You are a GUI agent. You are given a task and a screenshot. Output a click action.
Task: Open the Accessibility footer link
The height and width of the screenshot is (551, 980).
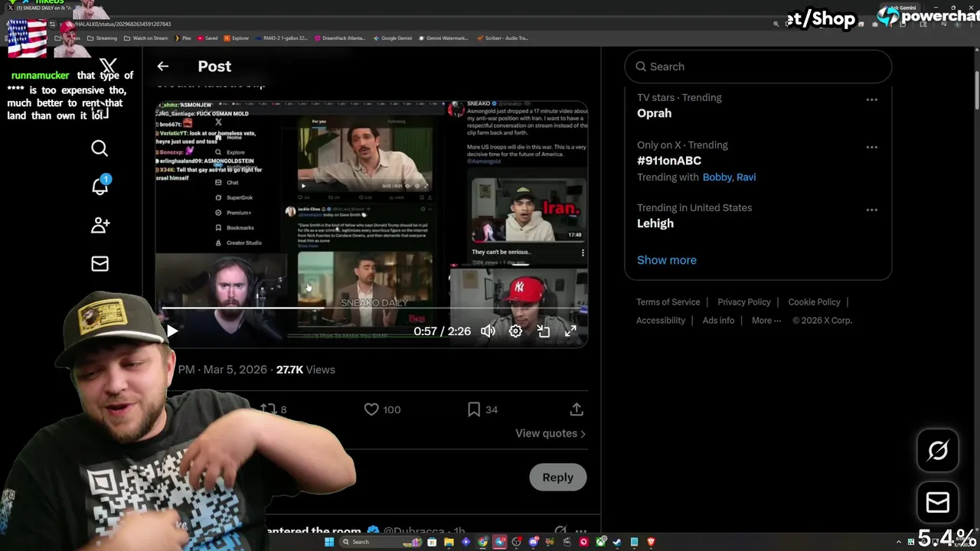tap(661, 321)
